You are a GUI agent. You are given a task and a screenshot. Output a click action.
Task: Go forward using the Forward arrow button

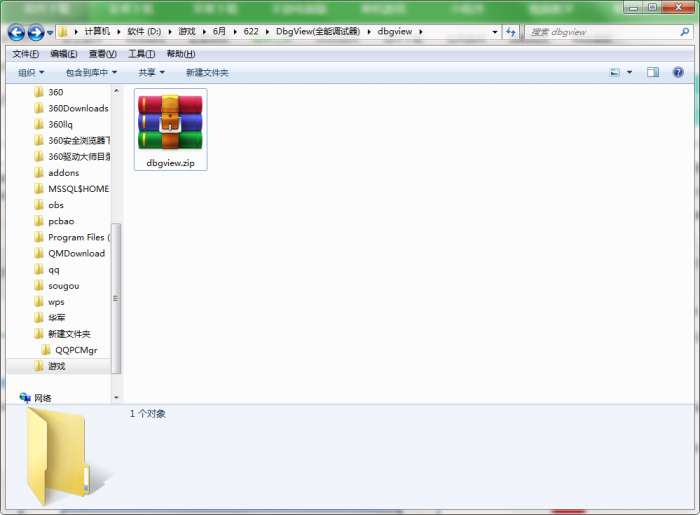pyautogui.click(x=36, y=32)
